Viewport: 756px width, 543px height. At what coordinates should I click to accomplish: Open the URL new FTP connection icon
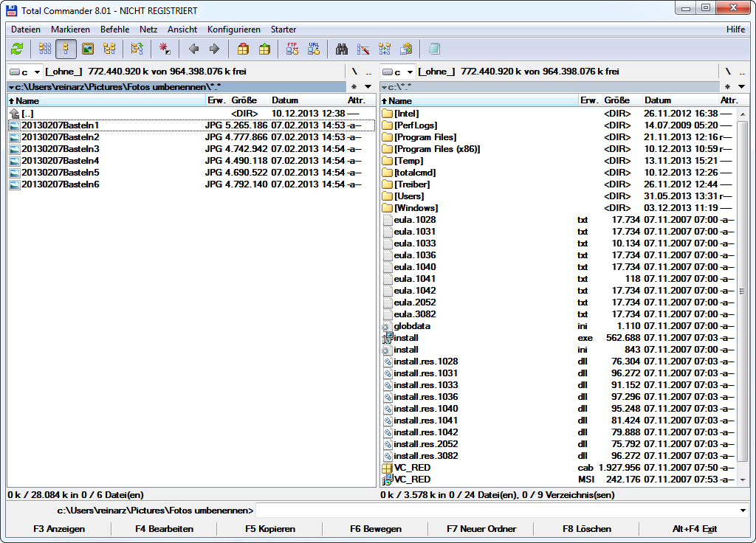click(314, 49)
